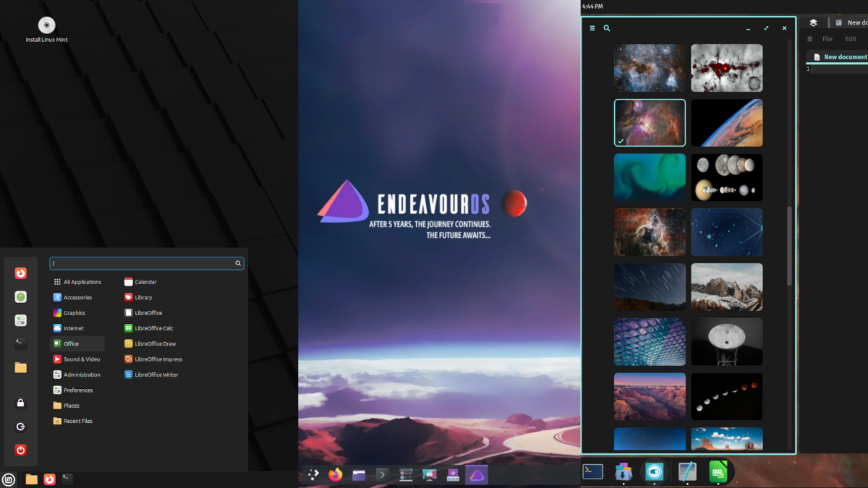Open LibreOffice Calc icon in right dock
868x488 pixels.
(718, 471)
